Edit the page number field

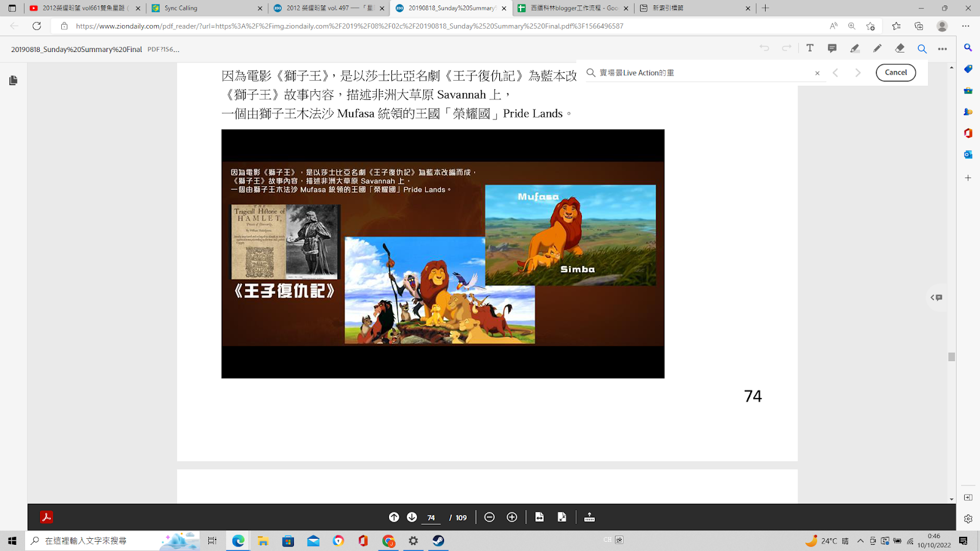coord(431,517)
